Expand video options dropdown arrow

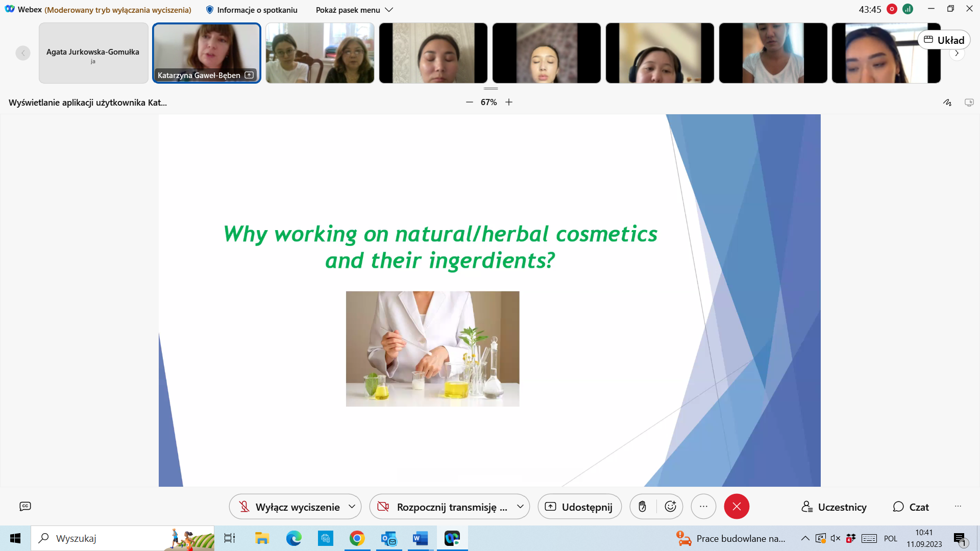(520, 507)
